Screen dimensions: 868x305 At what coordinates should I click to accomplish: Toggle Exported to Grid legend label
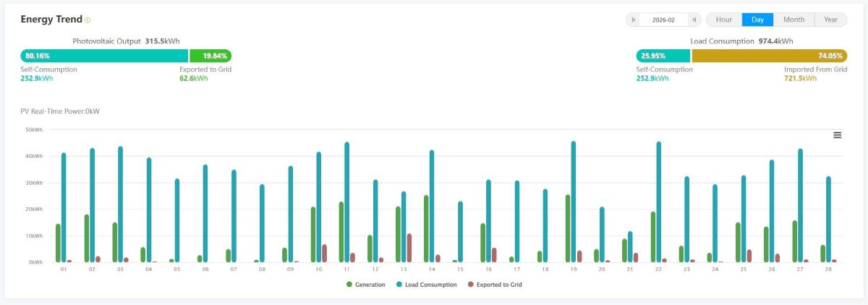pyautogui.click(x=499, y=285)
